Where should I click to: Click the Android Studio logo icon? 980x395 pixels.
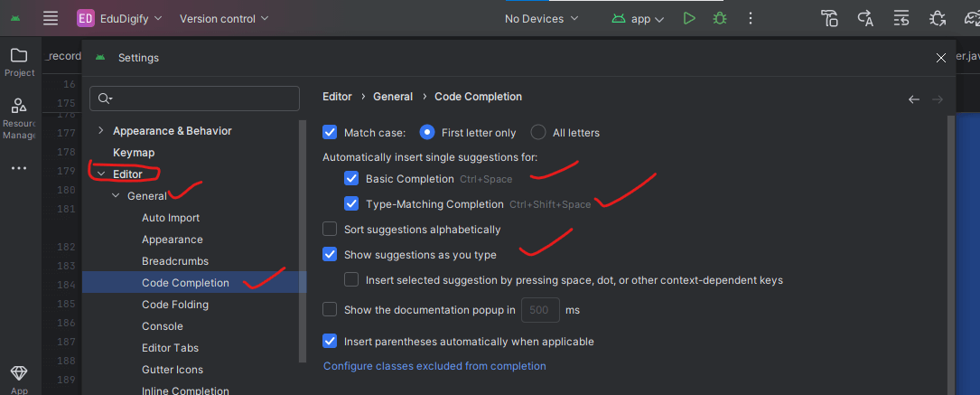[15, 19]
